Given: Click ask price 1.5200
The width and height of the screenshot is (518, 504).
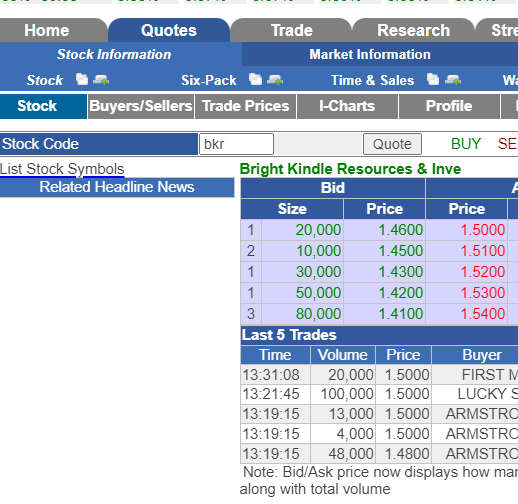Looking at the screenshot, I should (x=483, y=272).
